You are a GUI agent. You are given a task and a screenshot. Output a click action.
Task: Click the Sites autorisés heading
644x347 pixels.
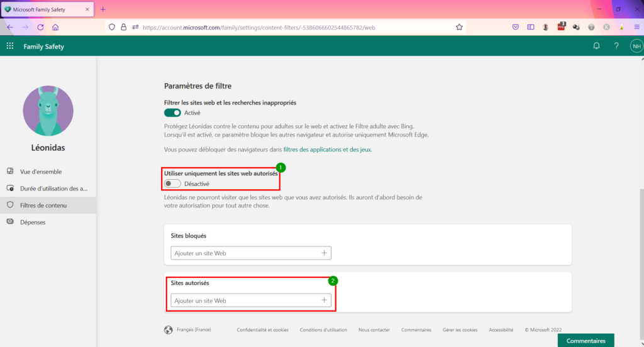coord(190,283)
